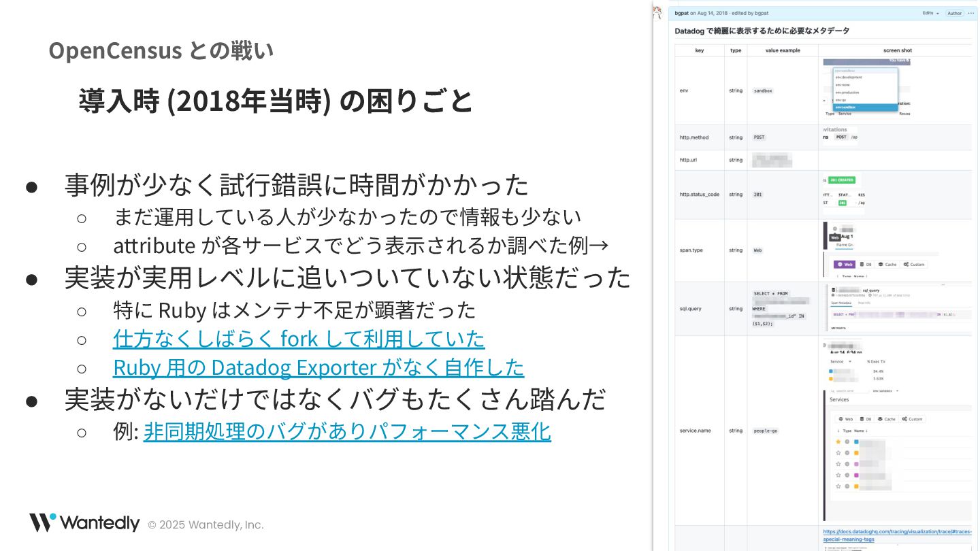Viewport: 980px width, 551px height.
Task: Click the Wantedly logo in footer
Action: (84, 523)
